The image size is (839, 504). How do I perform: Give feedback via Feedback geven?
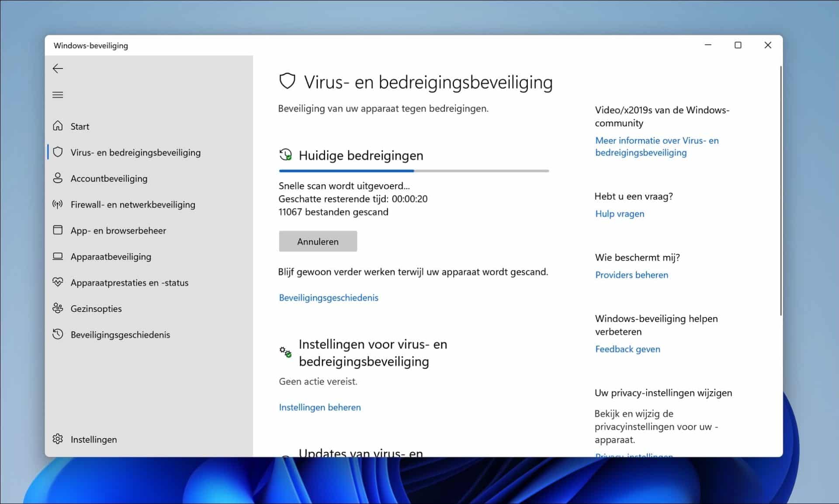point(628,349)
